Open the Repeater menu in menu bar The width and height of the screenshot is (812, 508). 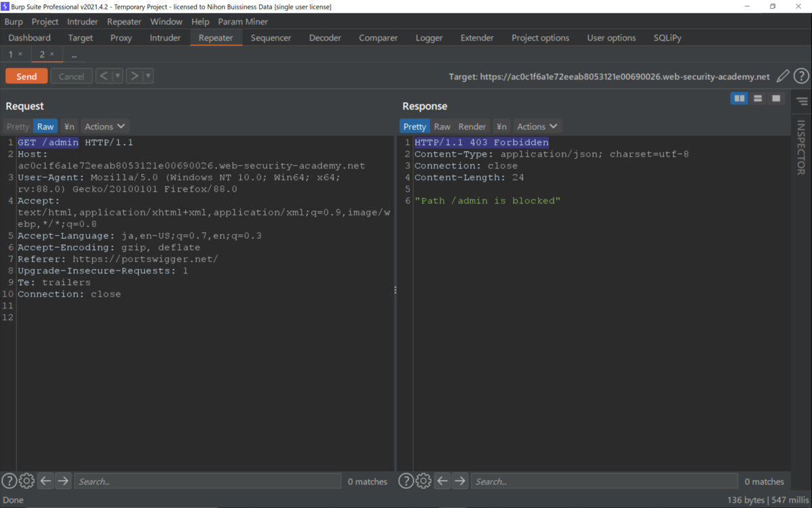[125, 22]
